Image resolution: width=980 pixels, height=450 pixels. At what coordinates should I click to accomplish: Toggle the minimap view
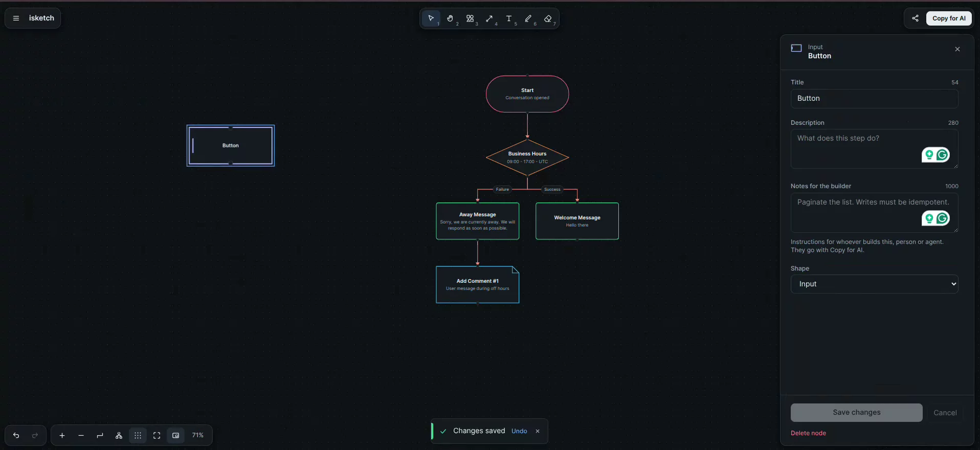tap(175, 436)
